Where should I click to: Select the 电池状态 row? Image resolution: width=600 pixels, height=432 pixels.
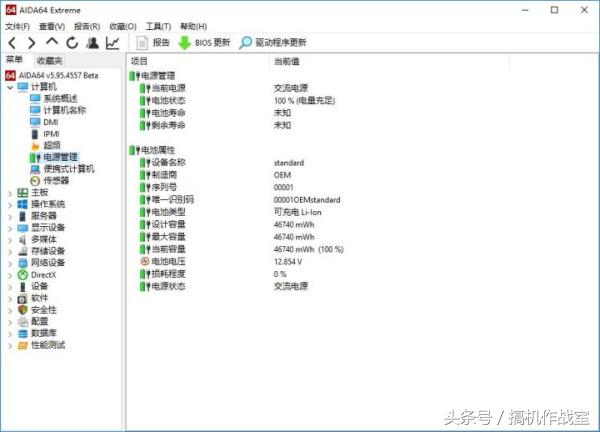point(237,101)
